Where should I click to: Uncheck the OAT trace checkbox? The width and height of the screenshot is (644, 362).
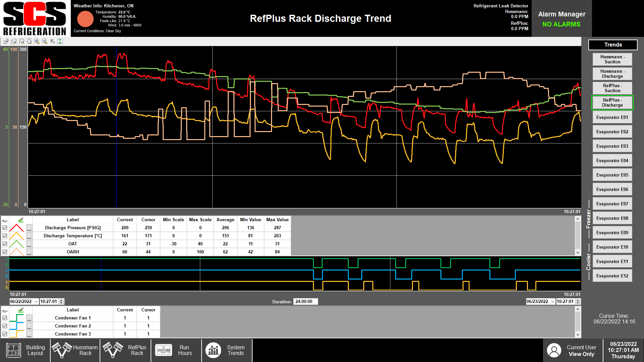tap(5, 244)
